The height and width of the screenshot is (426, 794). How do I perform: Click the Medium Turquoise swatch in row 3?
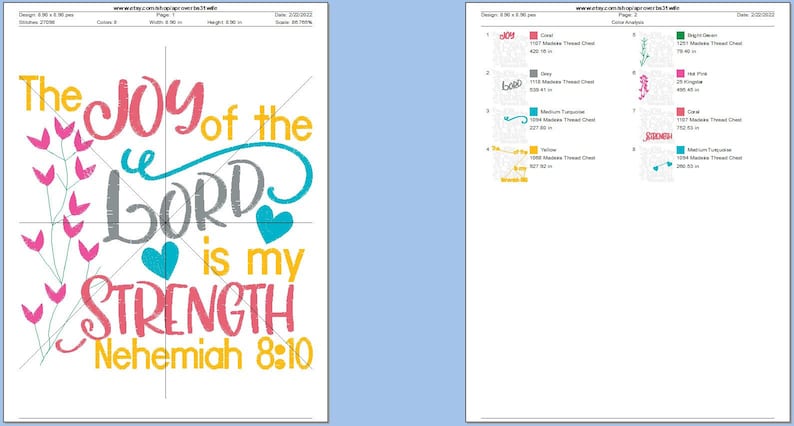[533, 111]
